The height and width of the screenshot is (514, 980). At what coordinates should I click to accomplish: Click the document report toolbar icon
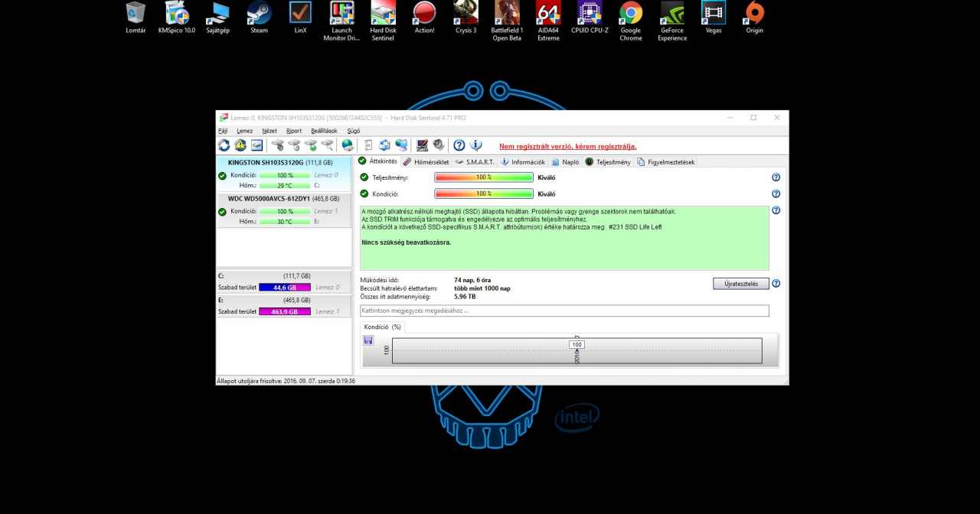tap(368, 145)
